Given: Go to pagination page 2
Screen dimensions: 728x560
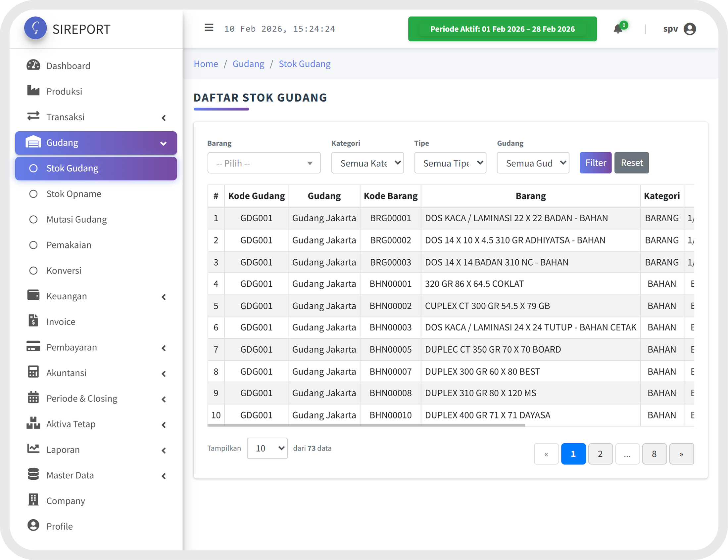Looking at the screenshot, I should (x=600, y=454).
